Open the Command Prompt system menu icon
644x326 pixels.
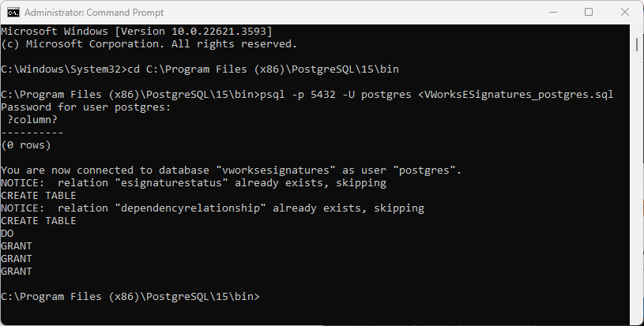pyautogui.click(x=13, y=13)
